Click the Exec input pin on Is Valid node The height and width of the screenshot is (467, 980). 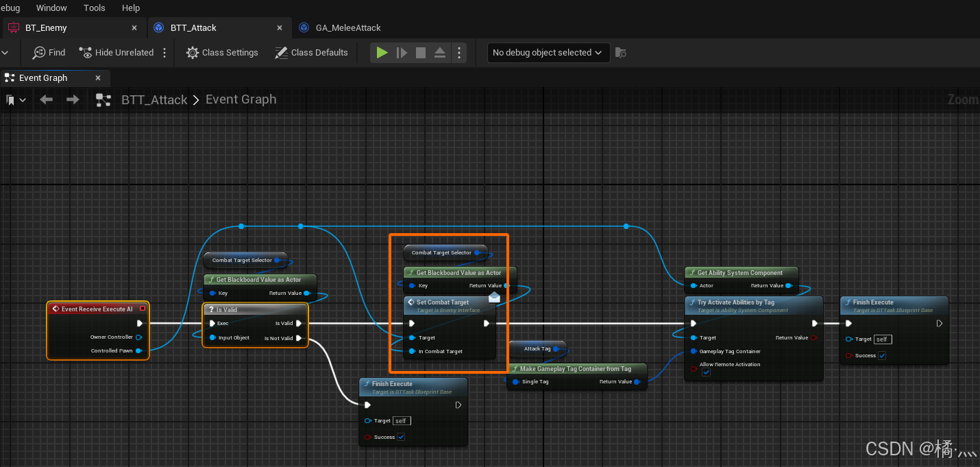click(x=213, y=324)
